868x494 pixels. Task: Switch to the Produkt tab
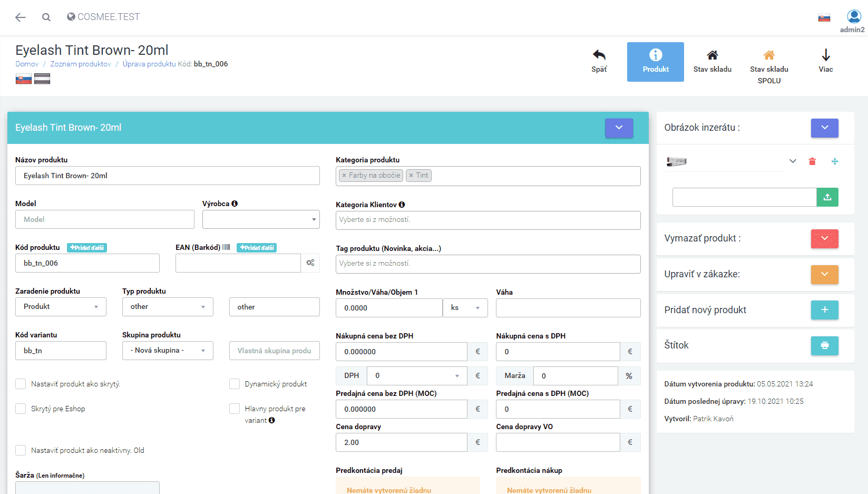[655, 62]
